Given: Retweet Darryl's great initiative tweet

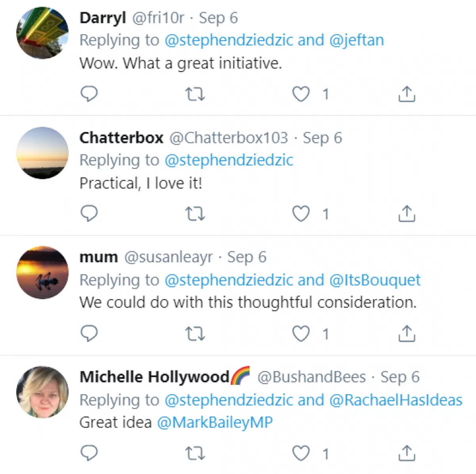Looking at the screenshot, I should [x=195, y=94].
